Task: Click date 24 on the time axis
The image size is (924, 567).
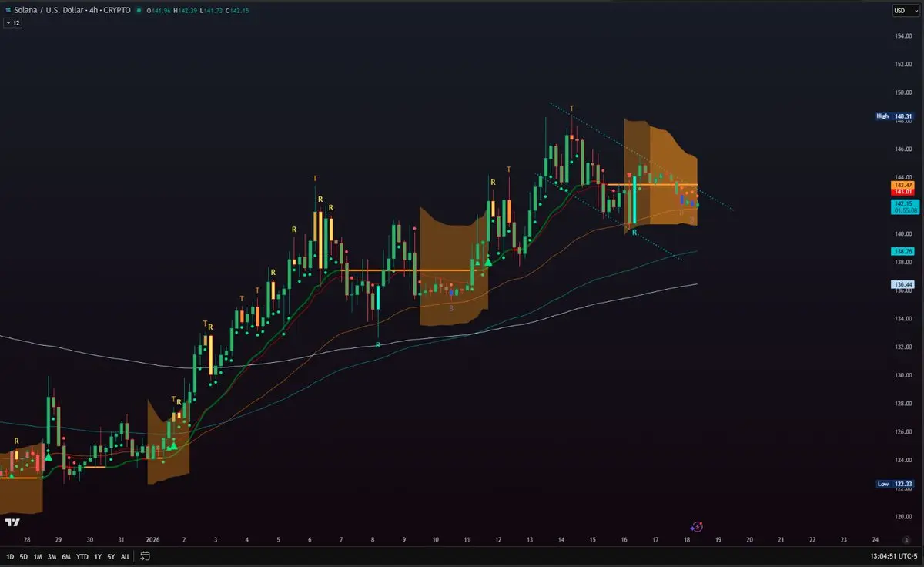Action: [875, 540]
